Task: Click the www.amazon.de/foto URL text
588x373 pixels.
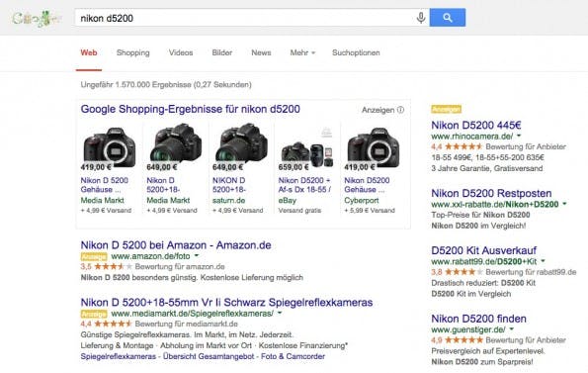Action: pyautogui.click(x=151, y=256)
